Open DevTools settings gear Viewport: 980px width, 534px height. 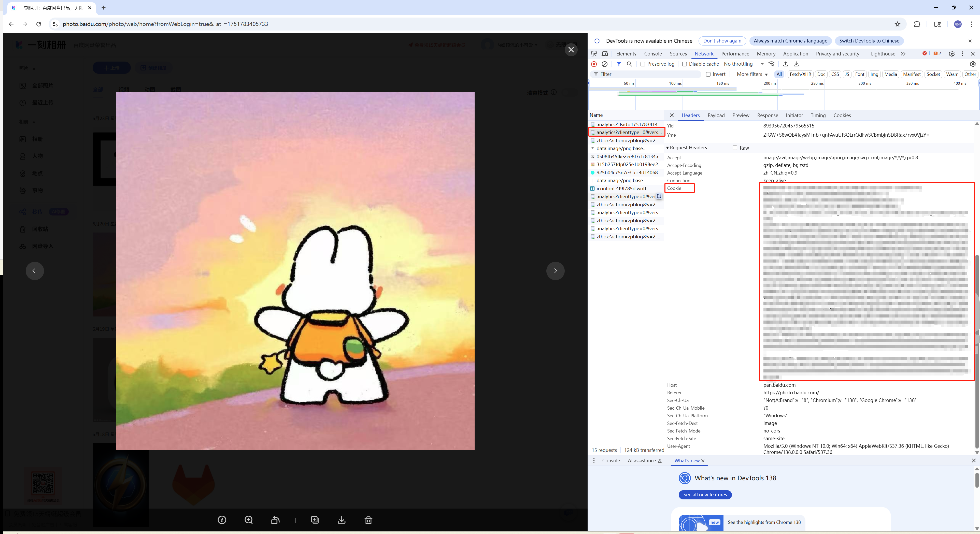point(951,54)
